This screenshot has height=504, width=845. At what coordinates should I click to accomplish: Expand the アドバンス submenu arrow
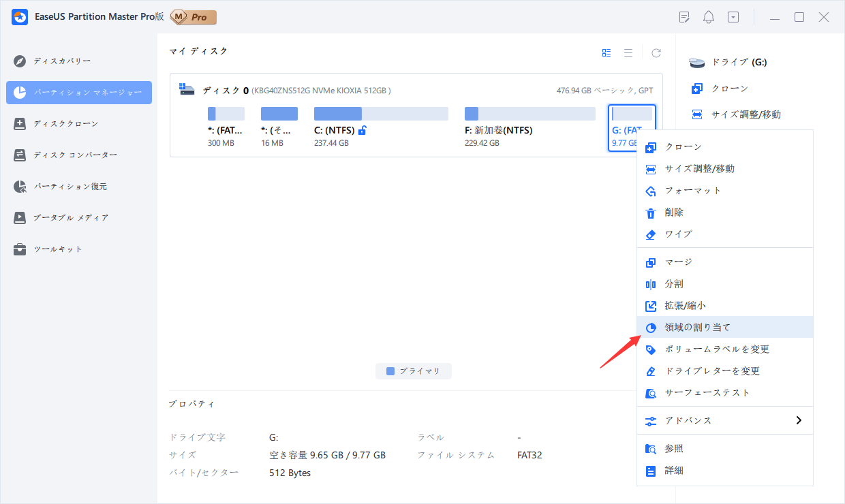click(799, 421)
